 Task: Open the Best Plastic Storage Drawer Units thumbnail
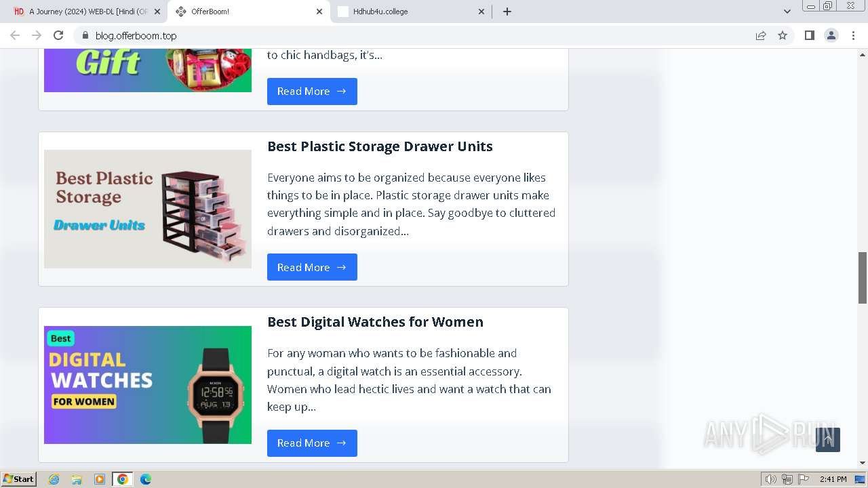(148, 209)
